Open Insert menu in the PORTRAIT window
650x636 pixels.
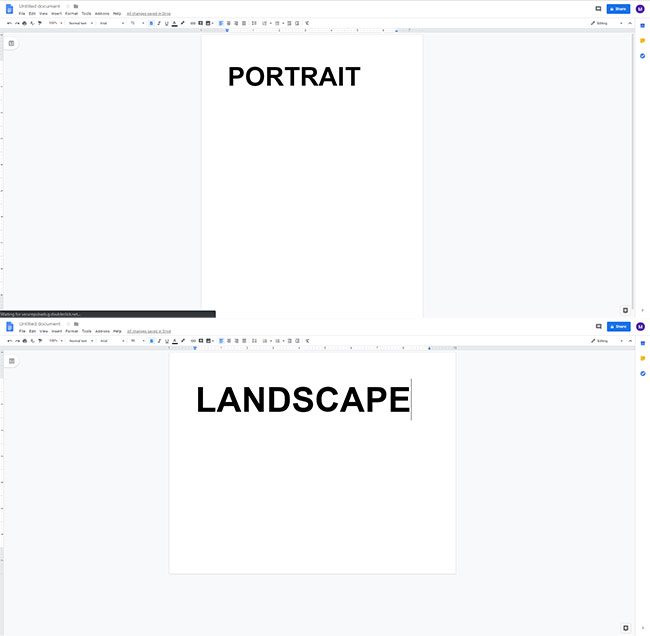(x=56, y=14)
